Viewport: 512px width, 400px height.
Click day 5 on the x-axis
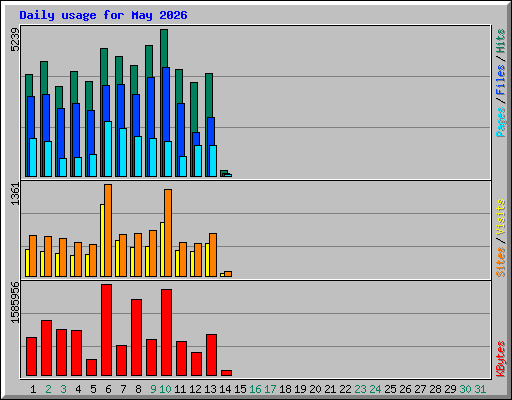click(93, 389)
